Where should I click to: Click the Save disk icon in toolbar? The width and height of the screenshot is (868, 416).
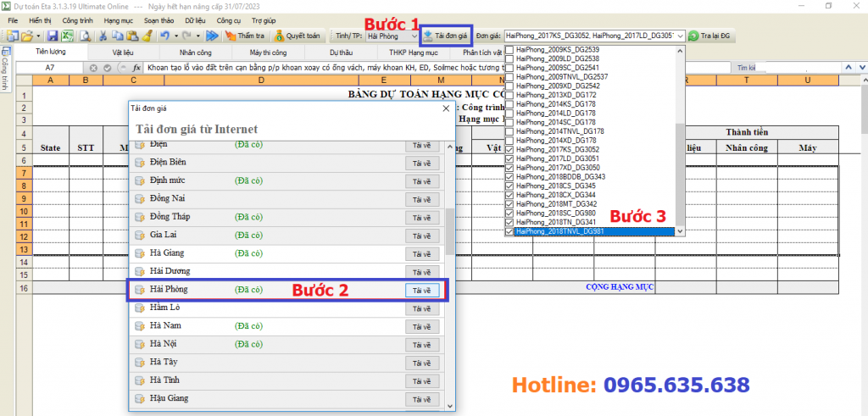53,36
